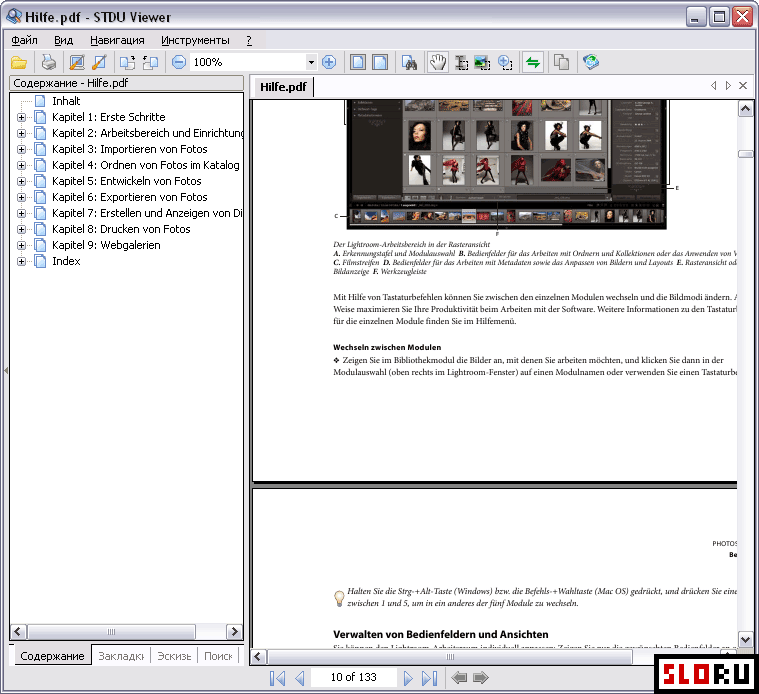Click the document vertical scrollbar thumb

[x=745, y=154]
